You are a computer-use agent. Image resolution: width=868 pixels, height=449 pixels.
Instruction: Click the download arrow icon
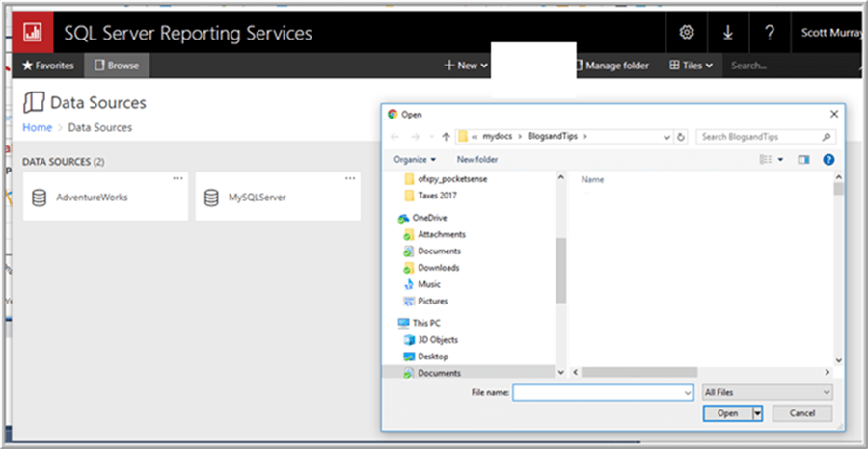(728, 33)
